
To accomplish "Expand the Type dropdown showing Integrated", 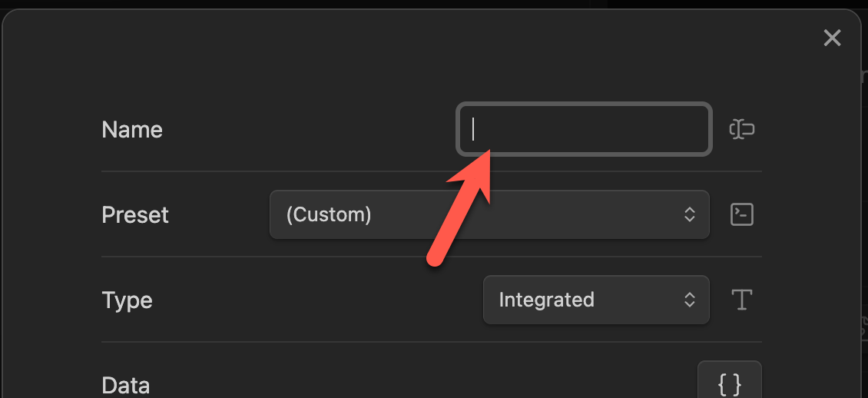I will coord(595,300).
